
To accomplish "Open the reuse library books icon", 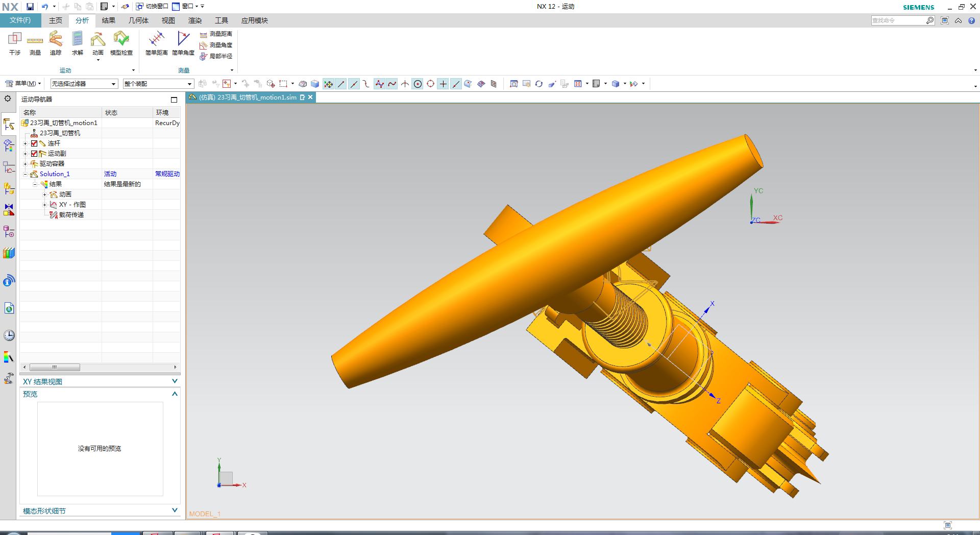I will pos(9,253).
